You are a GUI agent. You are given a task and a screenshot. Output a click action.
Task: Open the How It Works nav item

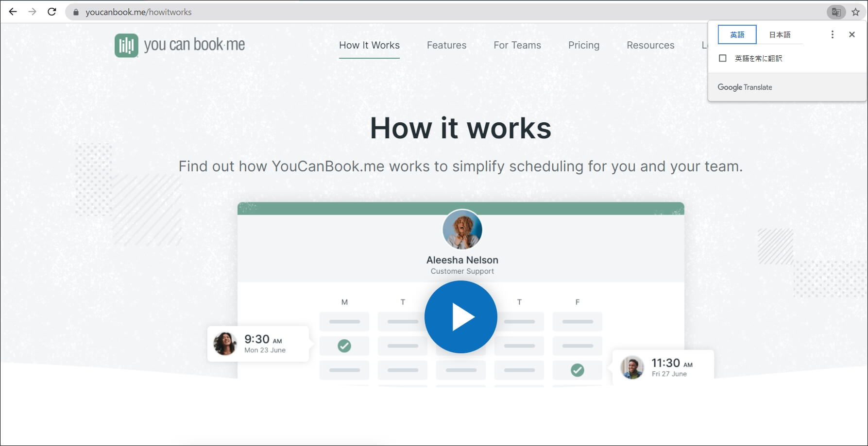click(x=369, y=45)
